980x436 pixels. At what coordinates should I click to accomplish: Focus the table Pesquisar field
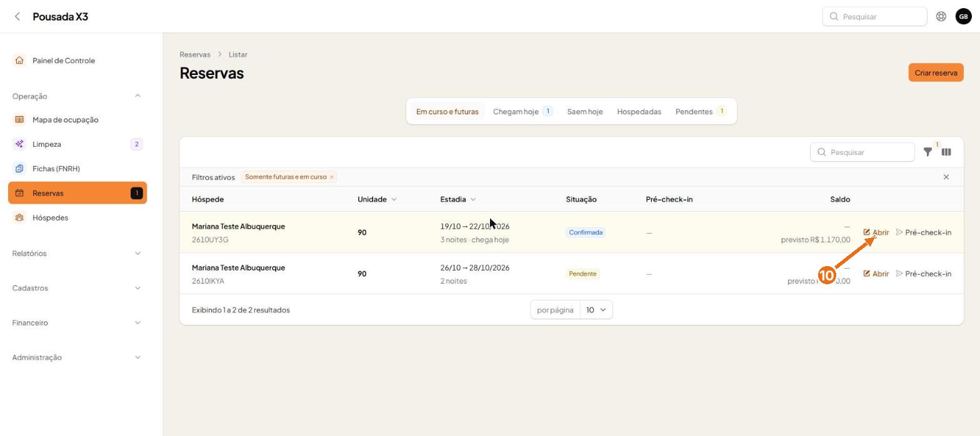(862, 152)
